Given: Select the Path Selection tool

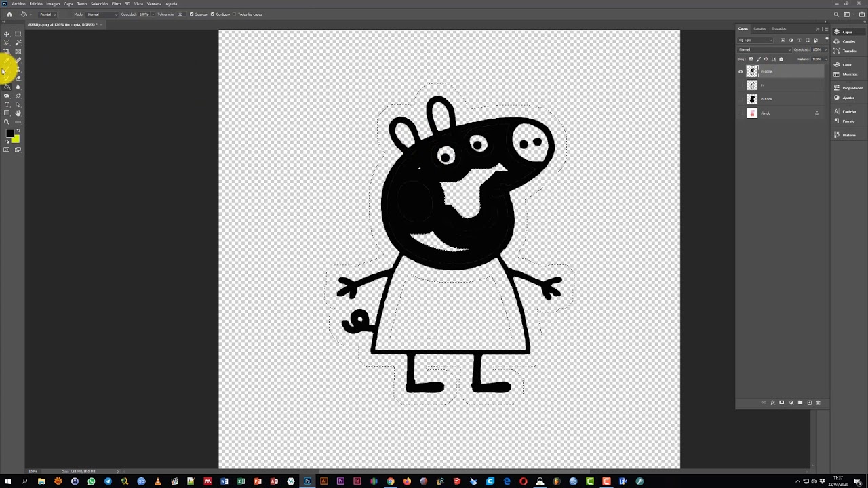Looking at the screenshot, I should click(18, 104).
